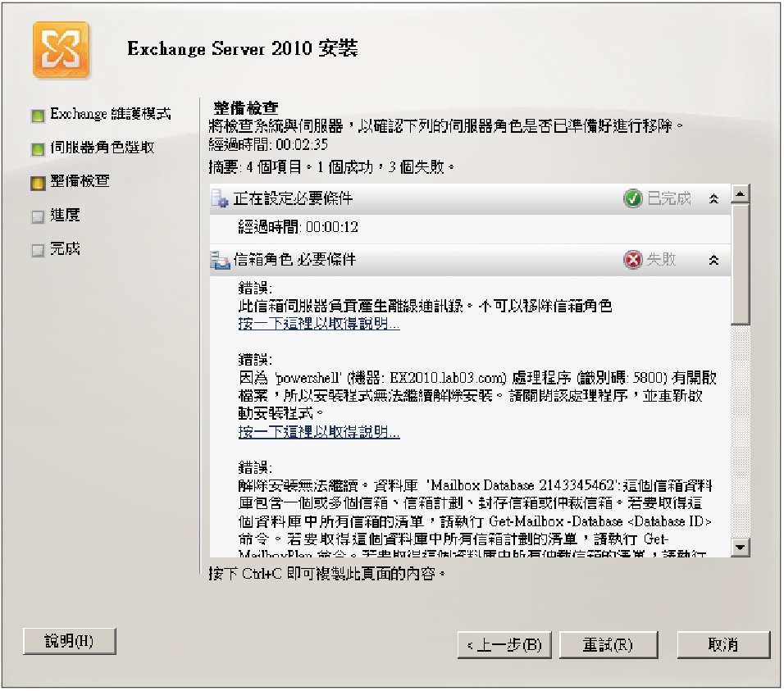Click the green step indicator beside 伺服器角色選取
The width and height of the screenshot is (784, 691).
point(38,149)
